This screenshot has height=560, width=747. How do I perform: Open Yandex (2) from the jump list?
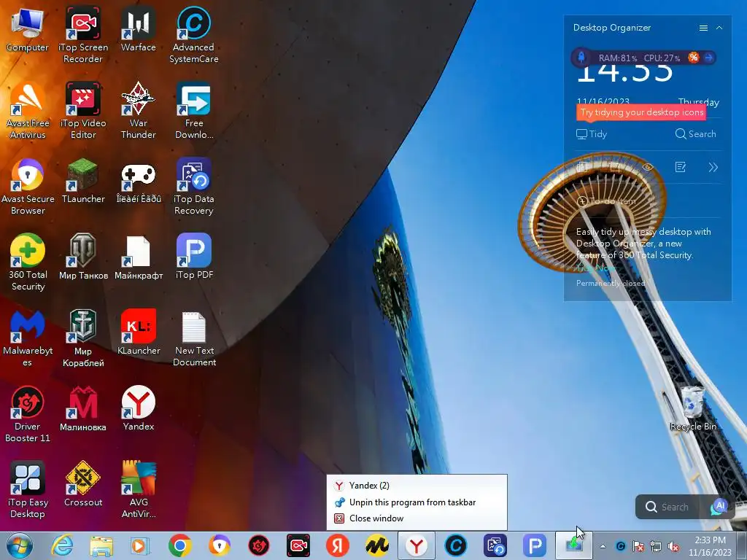(x=417, y=485)
